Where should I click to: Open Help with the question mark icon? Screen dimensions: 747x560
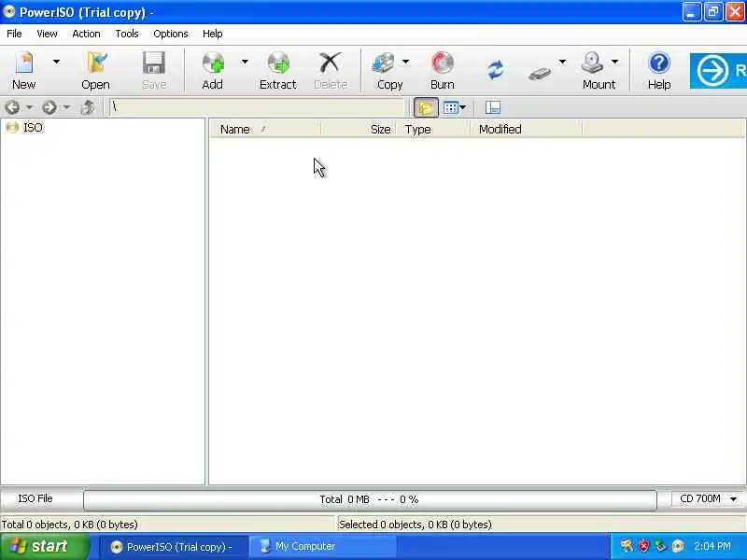[659, 63]
